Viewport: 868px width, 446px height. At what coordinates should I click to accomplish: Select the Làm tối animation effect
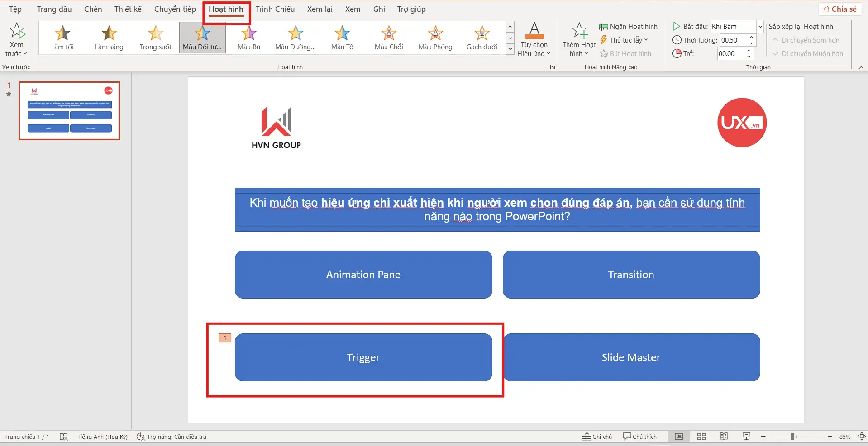point(62,38)
